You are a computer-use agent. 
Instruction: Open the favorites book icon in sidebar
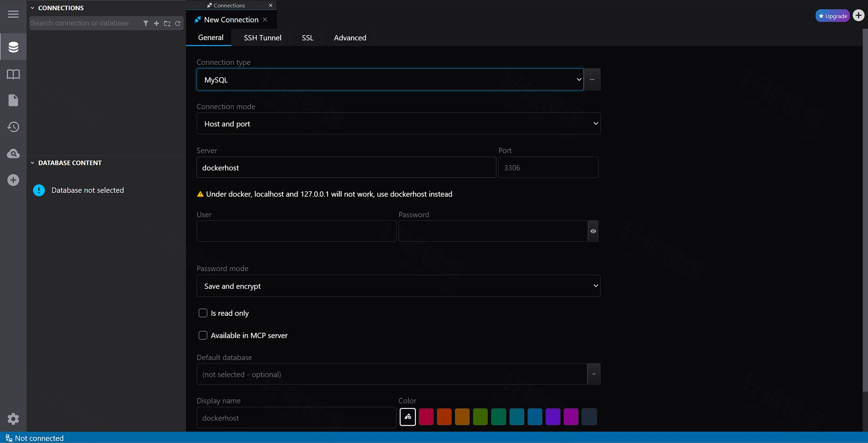pyautogui.click(x=13, y=74)
